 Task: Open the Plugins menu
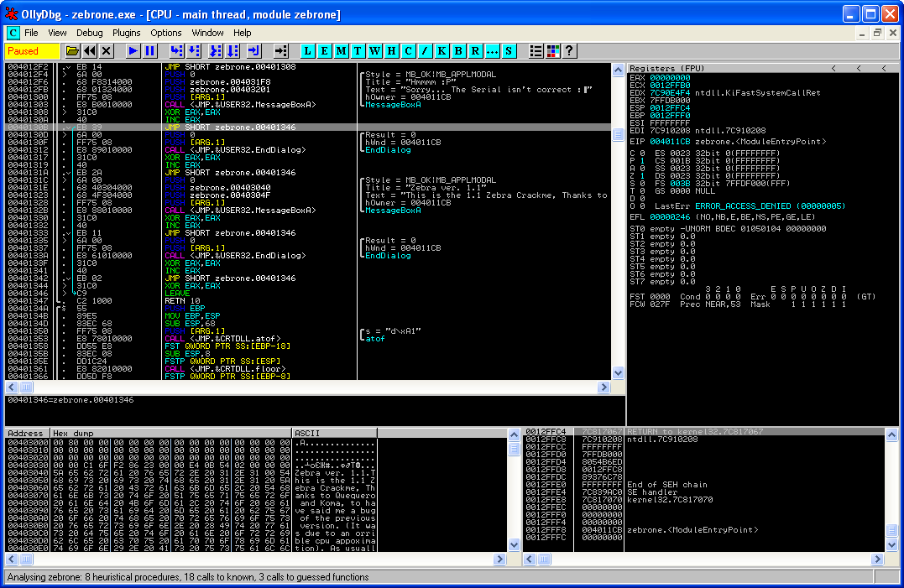pyautogui.click(x=126, y=33)
